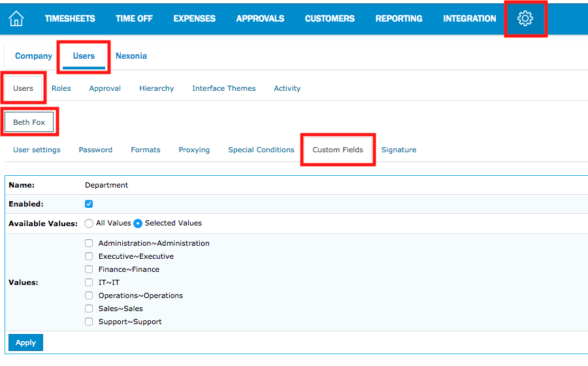Open the Signature tab
The width and height of the screenshot is (588, 366).
(399, 150)
